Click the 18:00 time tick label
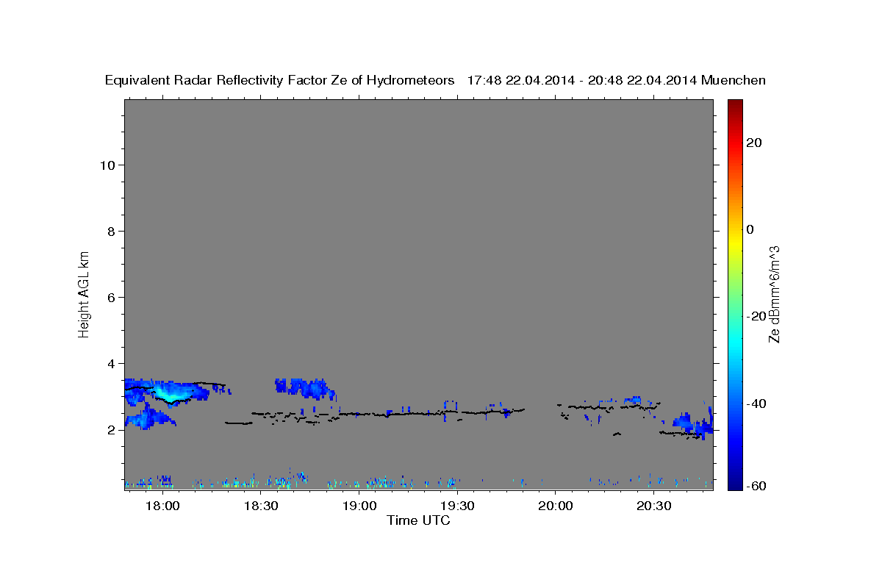This screenshot has width=882, height=588. [x=162, y=507]
